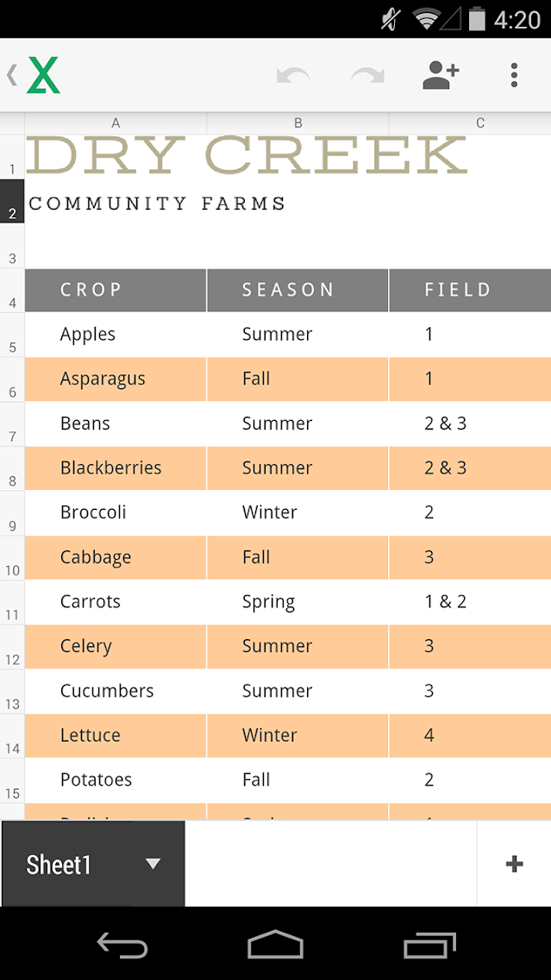Open the three-dot overflow menu
This screenshot has width=551, height=980.
tap(514, 76)
